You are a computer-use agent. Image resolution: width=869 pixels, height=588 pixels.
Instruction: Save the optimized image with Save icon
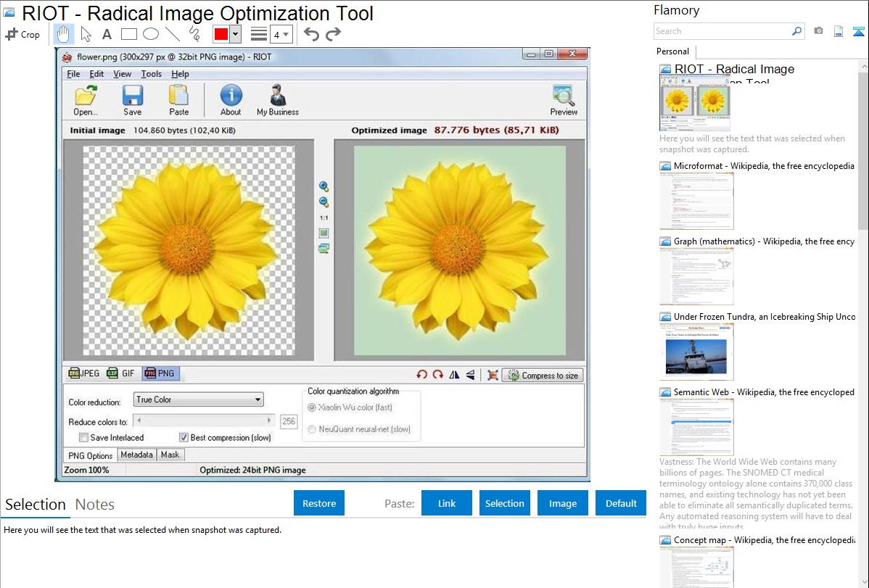click(x=133, y=100)
